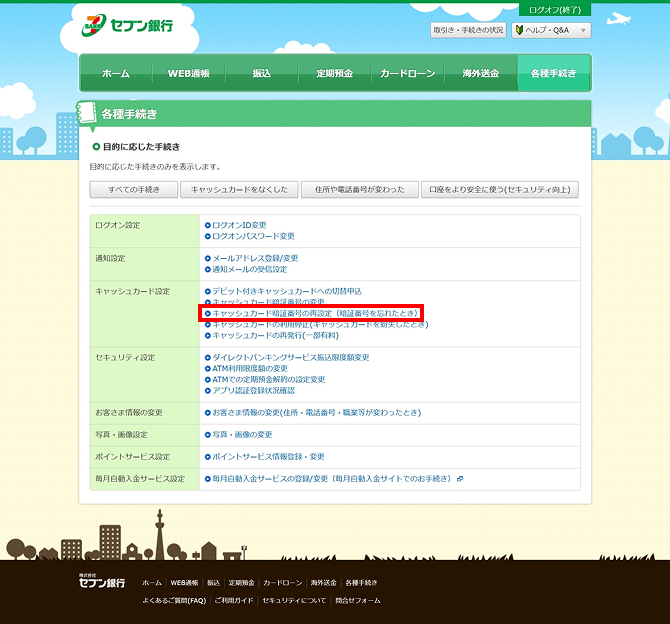Open キャッシュカード暗証番号の再設定 link

[315, 313]
